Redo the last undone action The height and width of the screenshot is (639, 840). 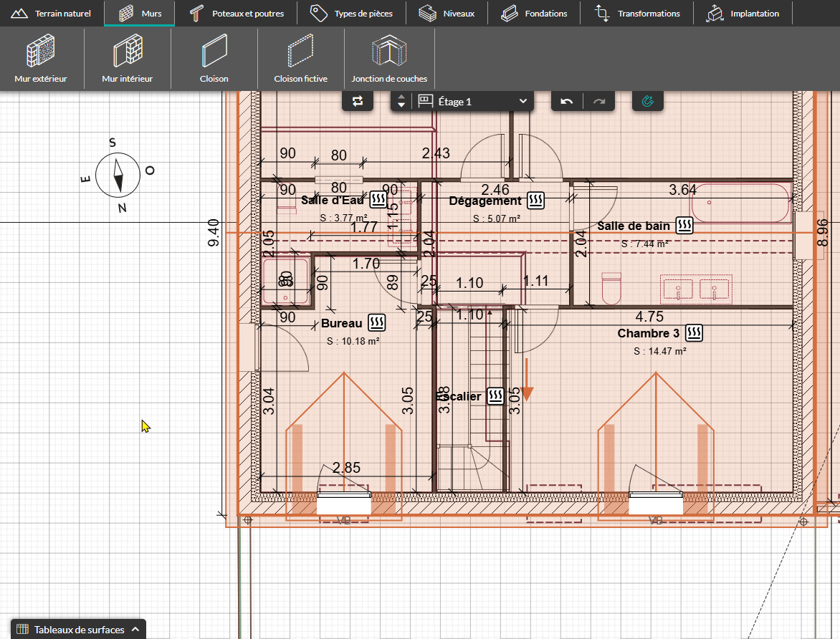(x=599, y=101)
